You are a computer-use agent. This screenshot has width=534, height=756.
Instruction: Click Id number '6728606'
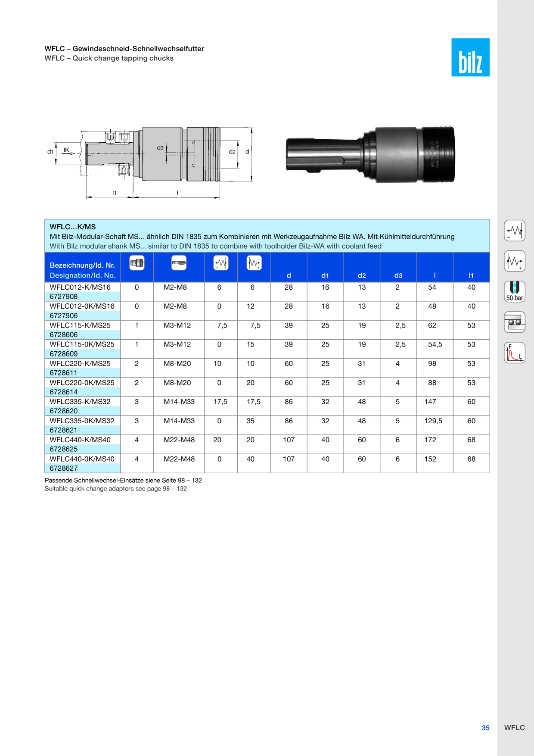pyautogui.click(x=64, y=335)
